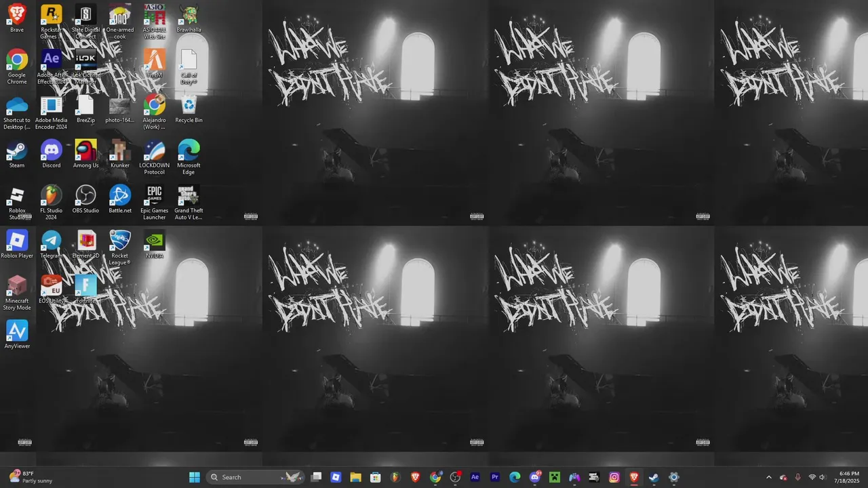This screenshot has height=488, width=868.
Task: Click the LOCKDOWN Protocol shortcut
Action: pyautogui.click(x=155, y=157)
